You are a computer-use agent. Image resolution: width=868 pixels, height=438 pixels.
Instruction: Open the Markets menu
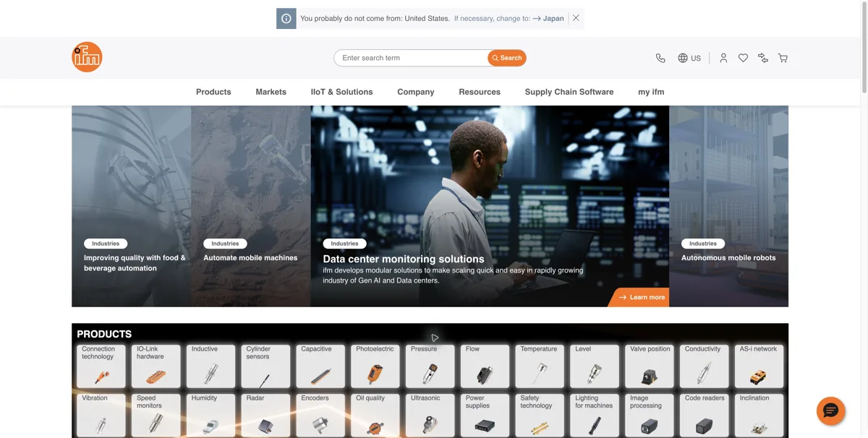pyautogui.click(x=271, y=92)
